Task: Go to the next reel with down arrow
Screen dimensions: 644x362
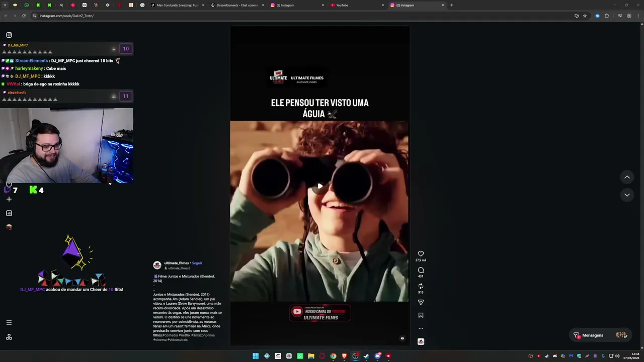Action: tap(627, 195)
